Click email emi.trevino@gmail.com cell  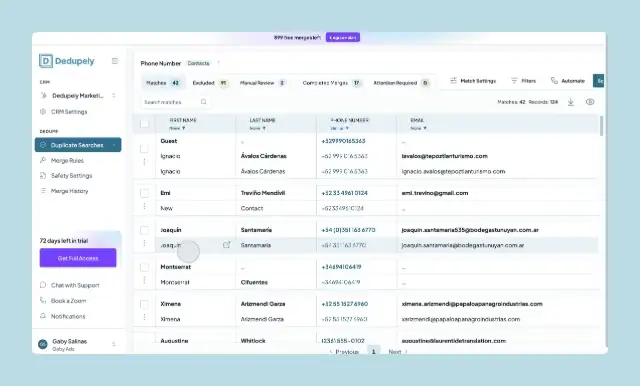[x=435, y=193]
